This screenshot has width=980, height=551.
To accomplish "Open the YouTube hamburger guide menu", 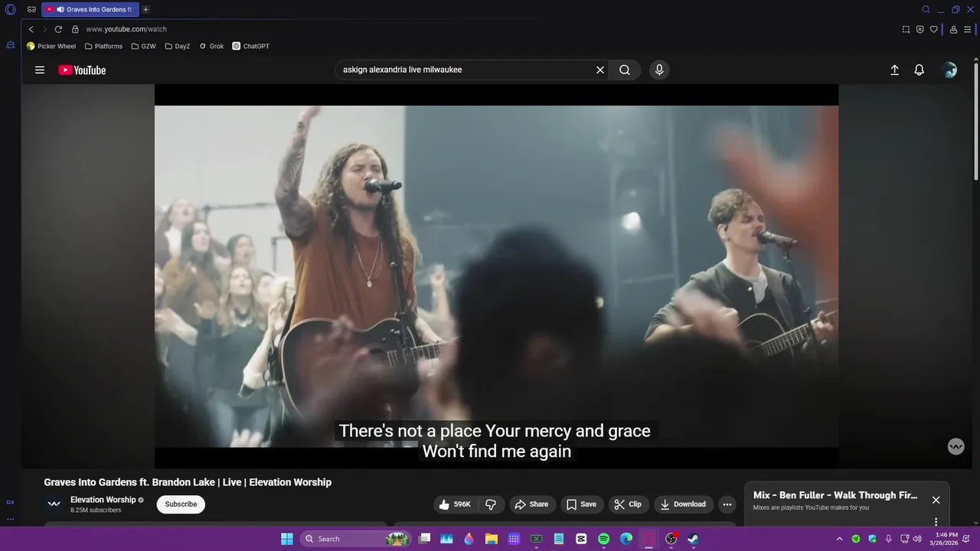I will [40, 70].
